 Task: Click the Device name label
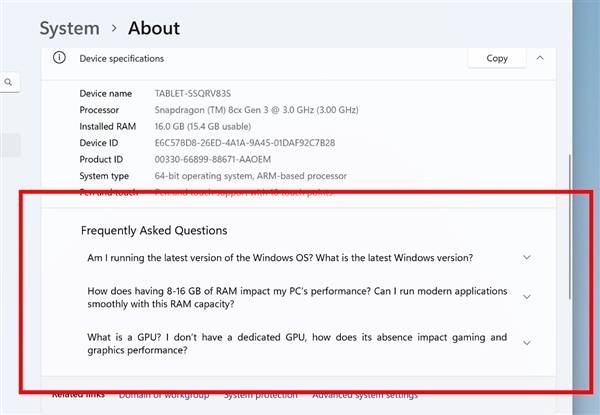tap(106, 93)
